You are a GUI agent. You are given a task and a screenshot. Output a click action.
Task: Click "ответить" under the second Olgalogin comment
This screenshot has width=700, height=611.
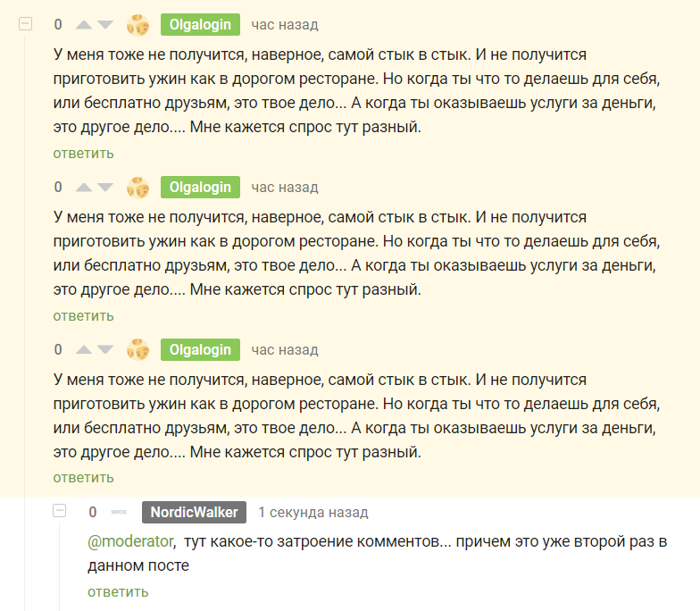pos(83,315)
